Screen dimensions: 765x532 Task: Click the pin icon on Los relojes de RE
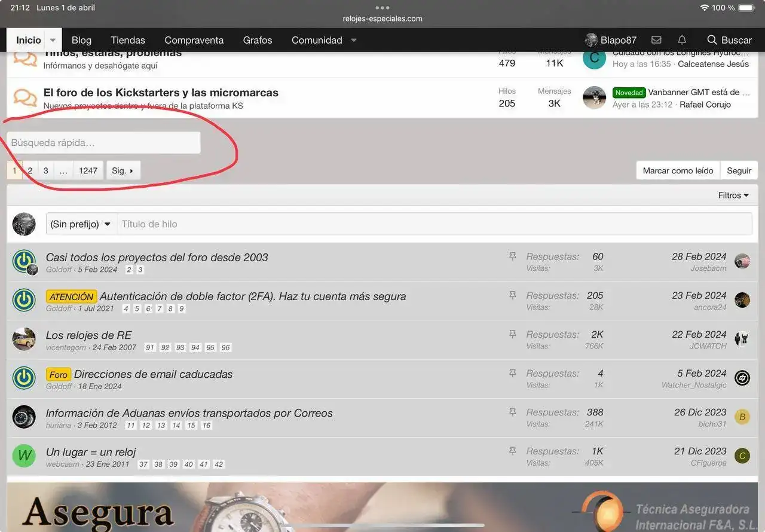pyautogui.click(x=512, y=335)
